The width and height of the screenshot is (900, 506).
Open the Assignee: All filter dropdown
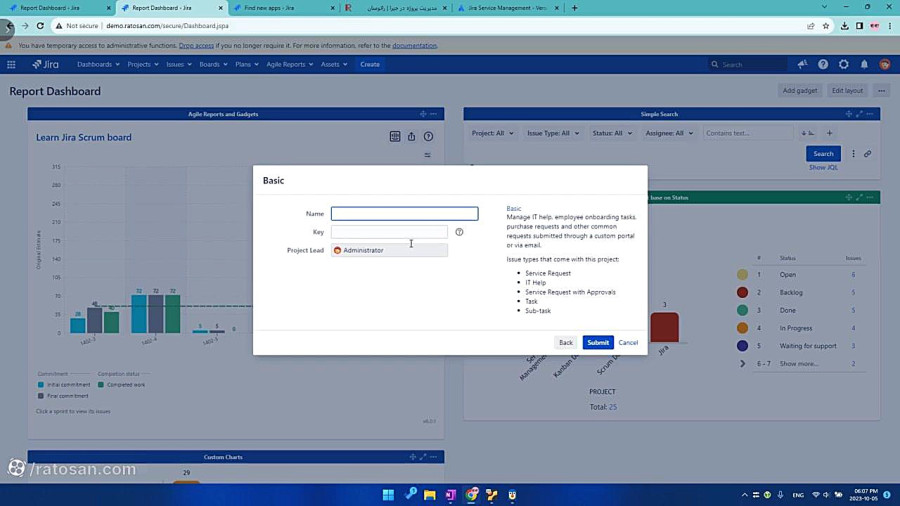669,133
